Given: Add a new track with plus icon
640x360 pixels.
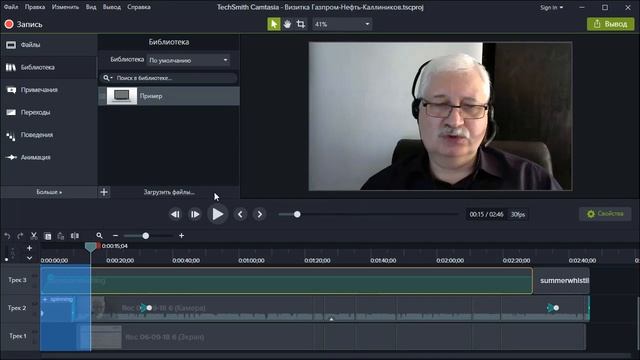Looking at the screenshot, I should point(29,248).
